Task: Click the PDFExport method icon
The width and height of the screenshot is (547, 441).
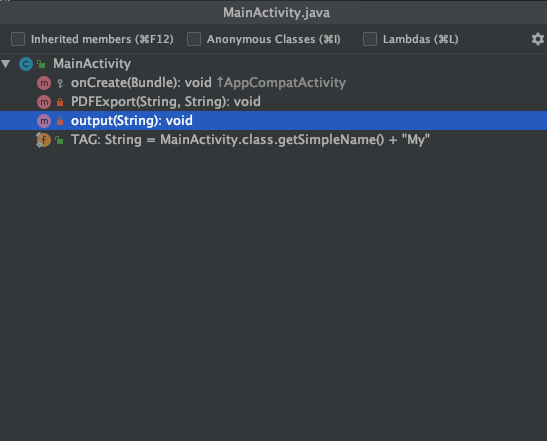Action: [x=44, y=102]
